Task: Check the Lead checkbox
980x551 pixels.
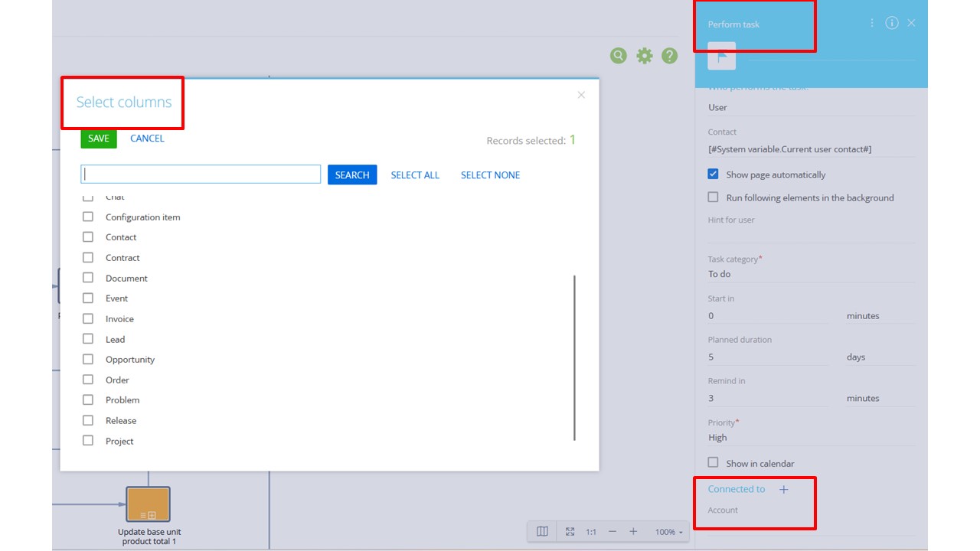Action: coord(88,339)
